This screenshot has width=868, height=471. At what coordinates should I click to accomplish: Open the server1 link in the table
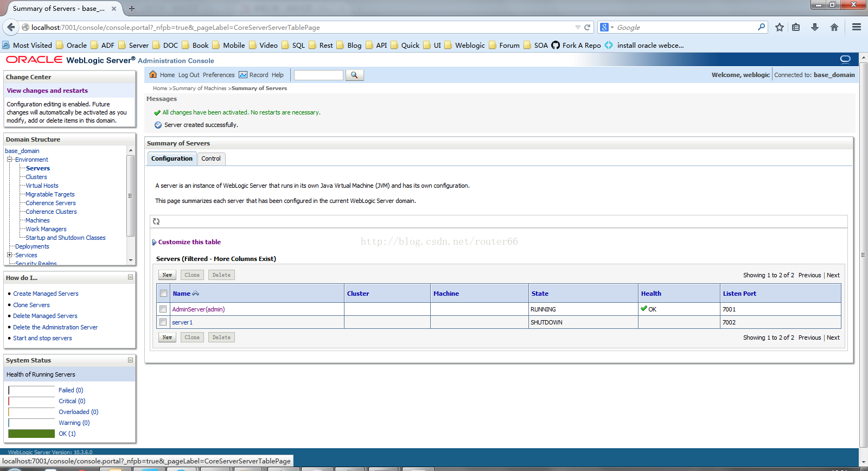tap(182, 322)
